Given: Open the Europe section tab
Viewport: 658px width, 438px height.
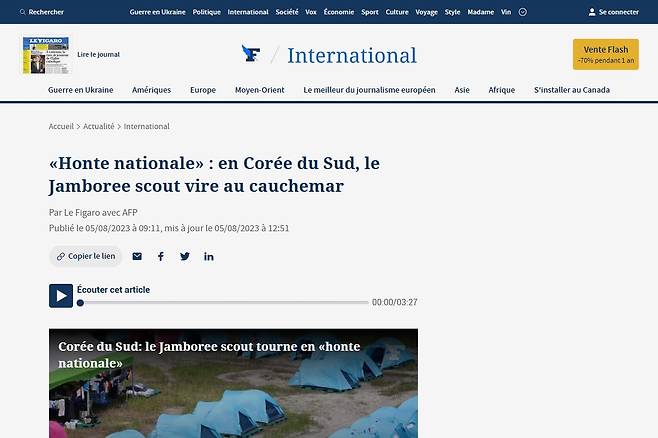Looking at the screenshot, I should tap(203, 90).
